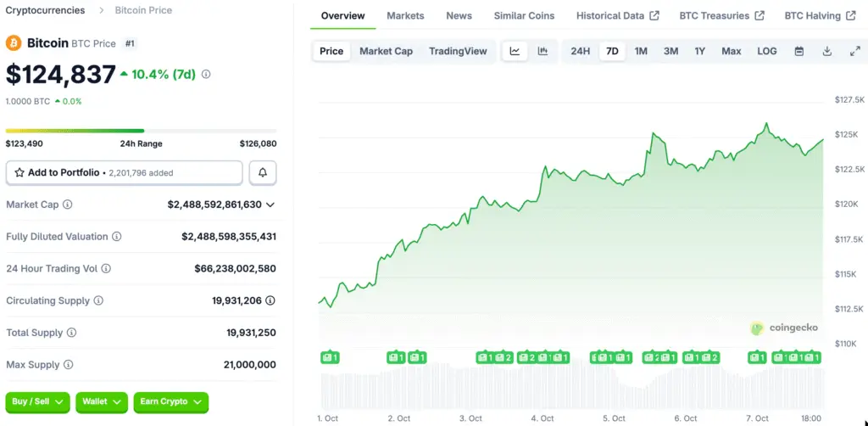Expand the Market Cap value chevron

[x=270, y=205]
